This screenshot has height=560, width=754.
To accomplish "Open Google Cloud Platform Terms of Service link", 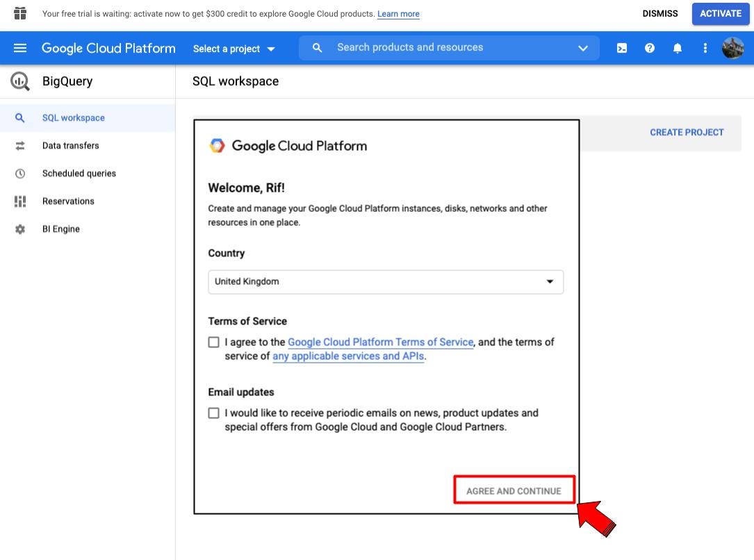I will (x=380, y=343).
